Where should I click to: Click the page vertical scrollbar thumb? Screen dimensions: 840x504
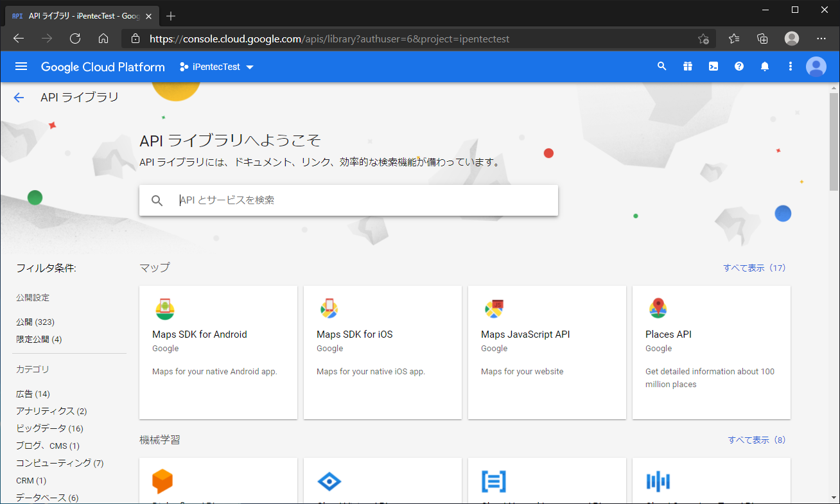(x=834, y=141)
